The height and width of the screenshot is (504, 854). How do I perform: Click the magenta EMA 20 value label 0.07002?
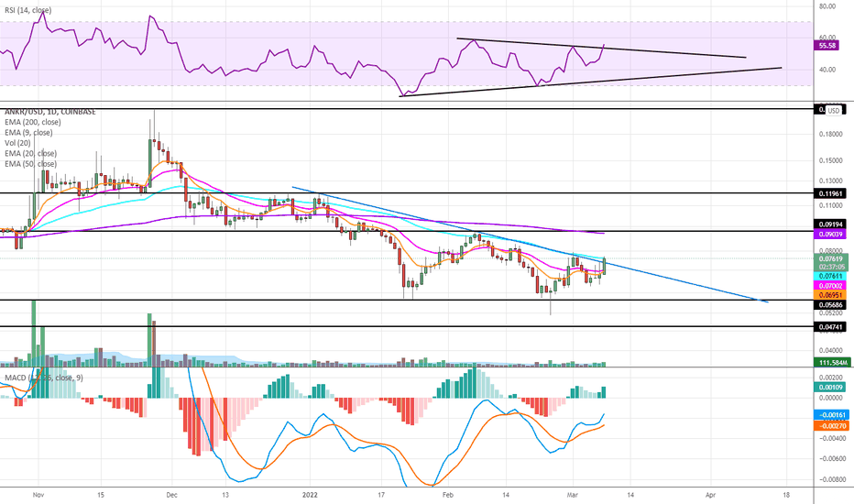click(x=830, y=286)
